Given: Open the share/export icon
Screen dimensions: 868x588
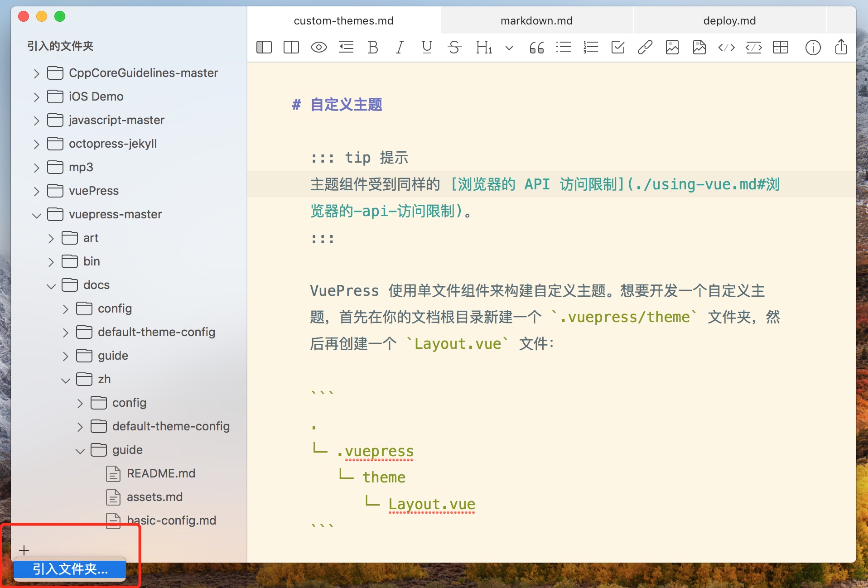Looking at the screenshot, I should tap(841, 47).
